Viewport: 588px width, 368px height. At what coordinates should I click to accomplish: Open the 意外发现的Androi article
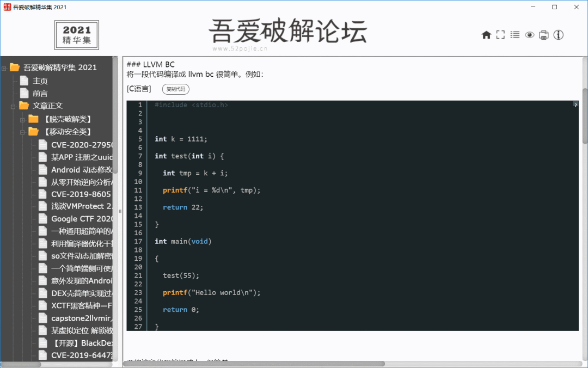click(x=82, y=280)
